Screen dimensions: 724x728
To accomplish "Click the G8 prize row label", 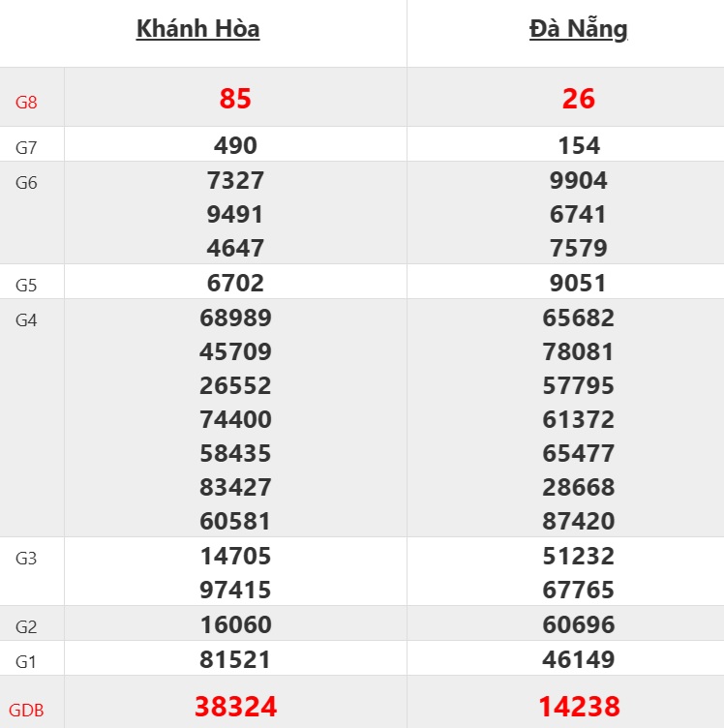I will point(27,101).
